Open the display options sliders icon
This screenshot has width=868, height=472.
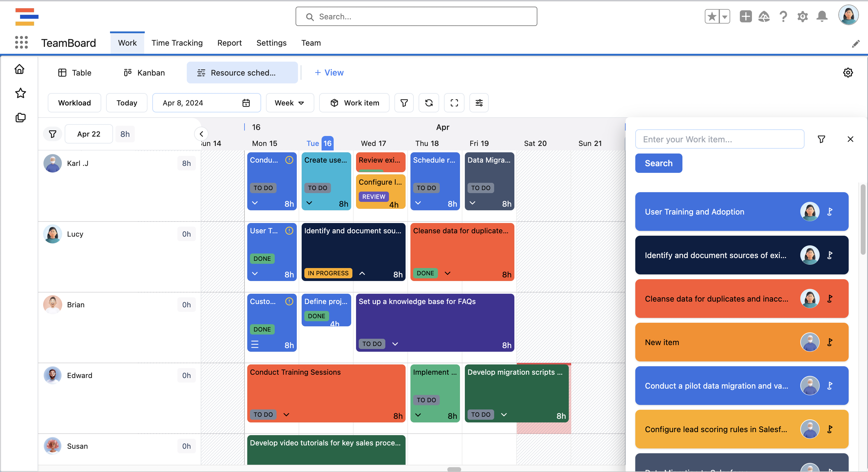click(x=479, y=103)
